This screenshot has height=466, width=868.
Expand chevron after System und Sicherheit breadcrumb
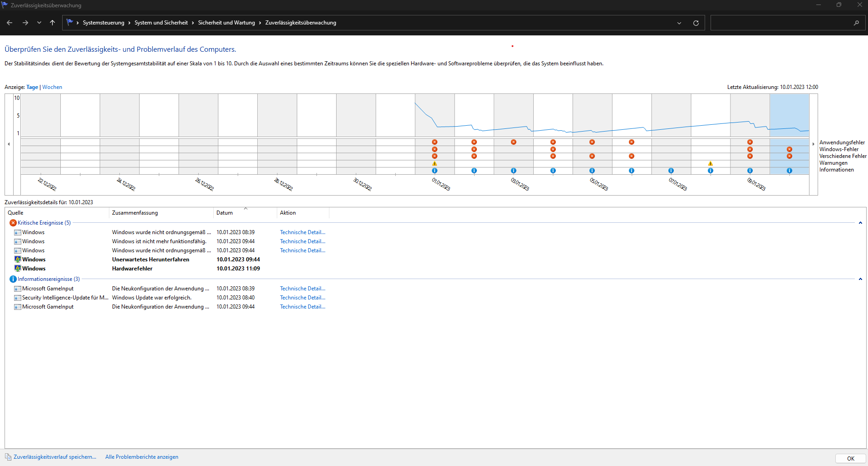click(x=193, y=23)
